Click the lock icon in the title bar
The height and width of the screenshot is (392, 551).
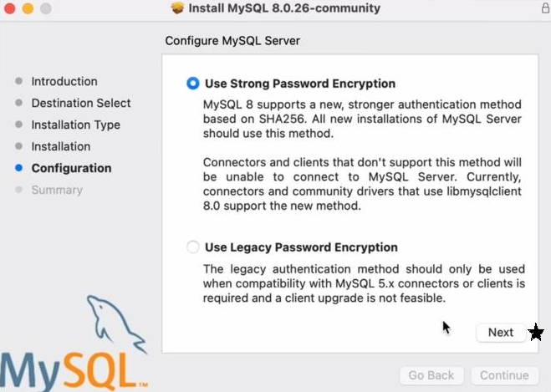coord(543,8)
